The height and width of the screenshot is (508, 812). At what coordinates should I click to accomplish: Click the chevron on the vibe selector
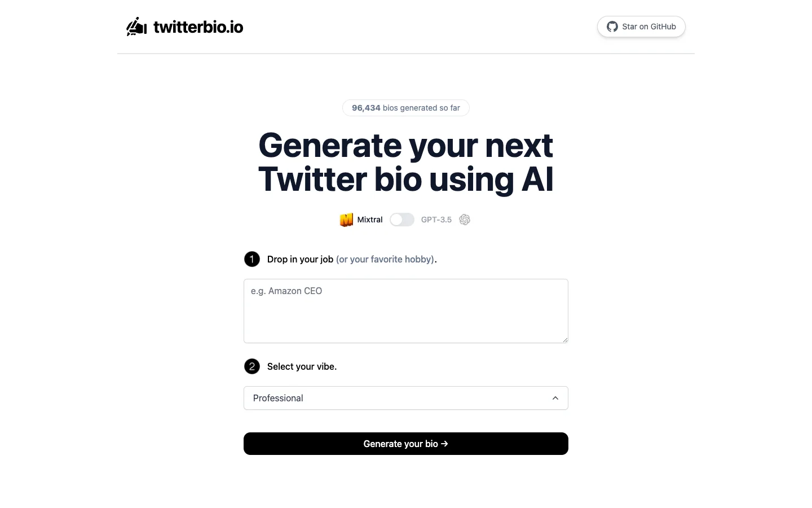coord(555,398)
